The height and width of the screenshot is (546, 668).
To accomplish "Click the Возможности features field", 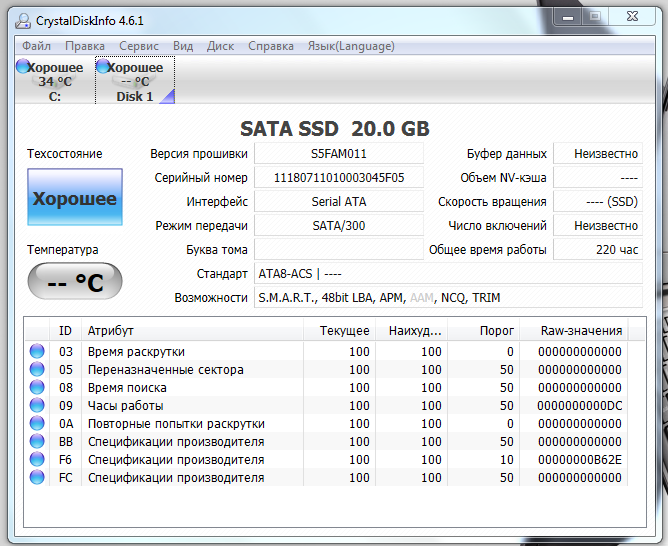I will click(x=449, y=298).
